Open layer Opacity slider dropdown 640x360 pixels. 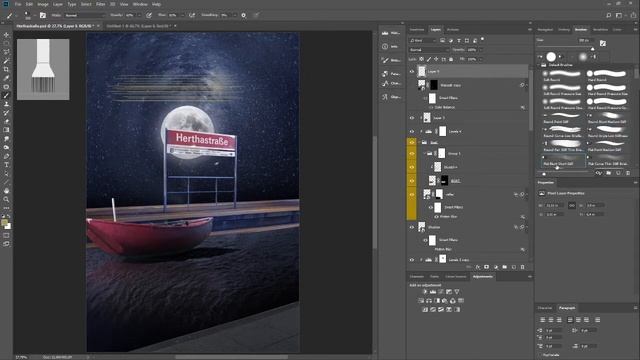point(480,50)
